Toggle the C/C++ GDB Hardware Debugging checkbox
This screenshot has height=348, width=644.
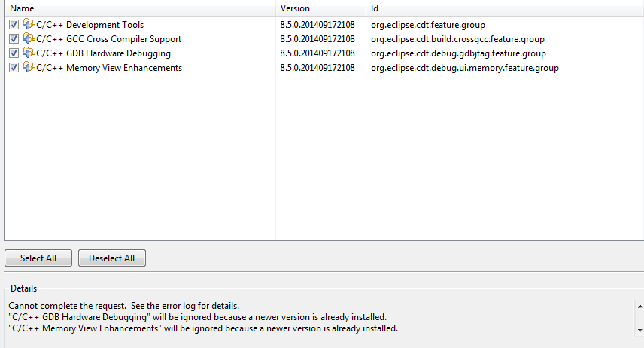click(x=14, y=53)
